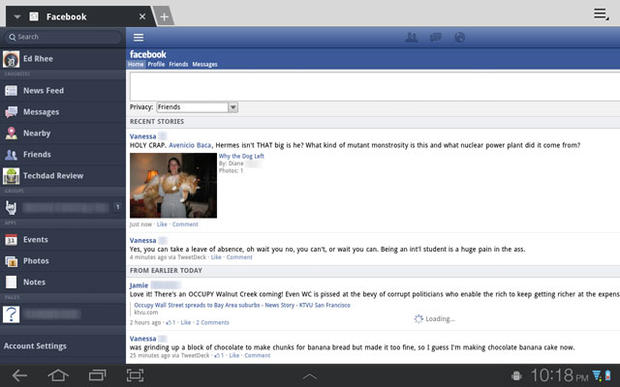Screen dimensions: 620x387
Task: Comment on the chocolate banana cake post
Action: [x=257, y=355]
